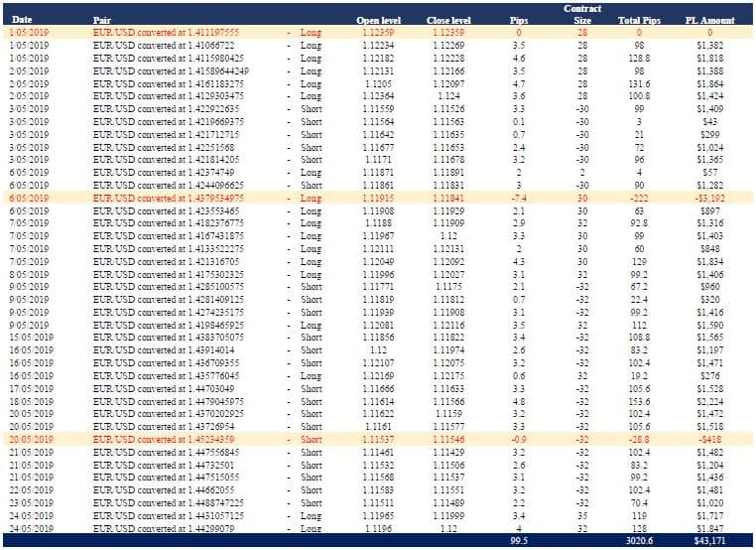Image resolution: width=756 pixels, height=550 pixels.
Task: Select PL amount $1,197
Action: coord(709,350)
